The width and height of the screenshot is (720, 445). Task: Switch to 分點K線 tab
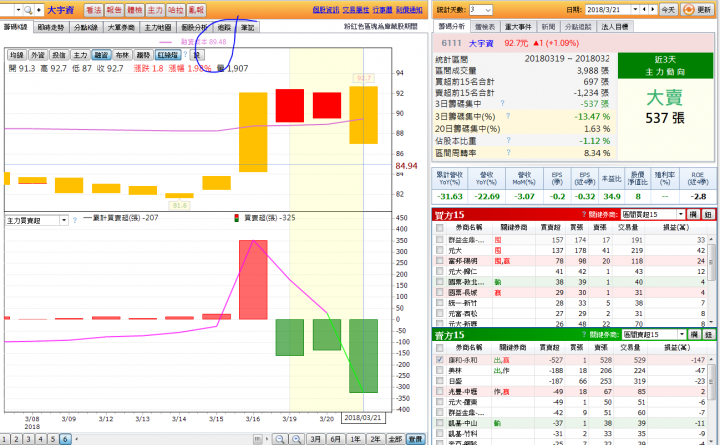(86, 28)
